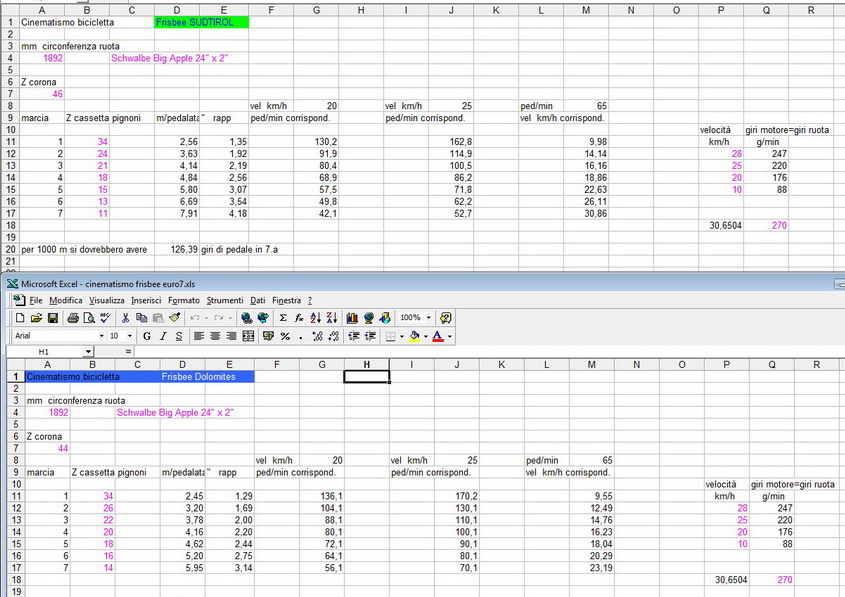
Task: Click the Edit Formula equals button
Action: pos(128,352)
